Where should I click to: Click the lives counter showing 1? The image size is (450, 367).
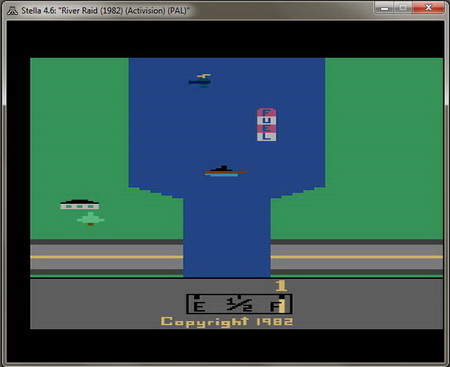281,286
